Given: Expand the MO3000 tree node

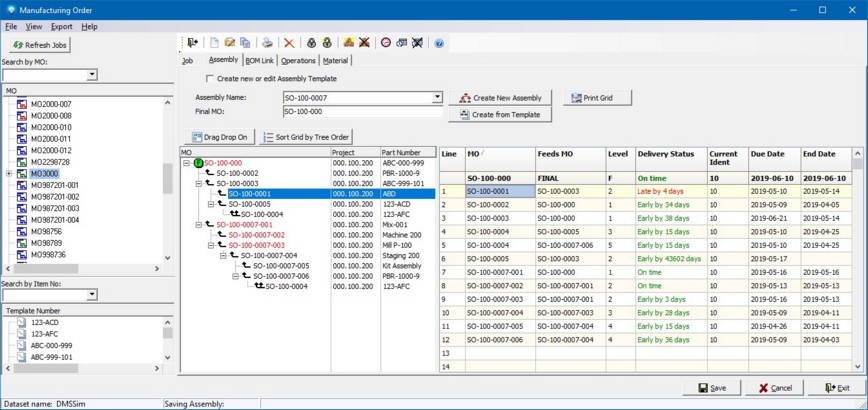Looking at the screenshot, I should pyautogui.click(x=9, y=174).
